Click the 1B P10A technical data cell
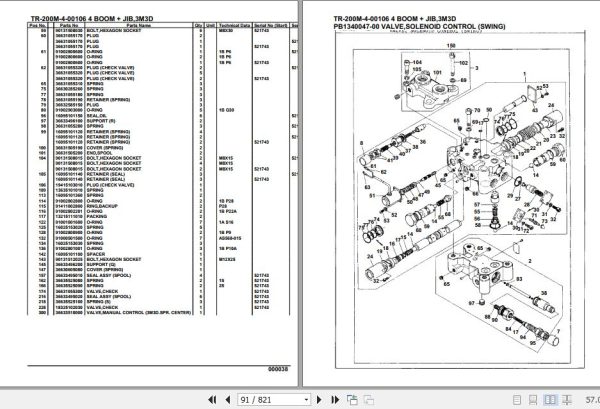The image size is (600, 409). [x=228, y=249]
